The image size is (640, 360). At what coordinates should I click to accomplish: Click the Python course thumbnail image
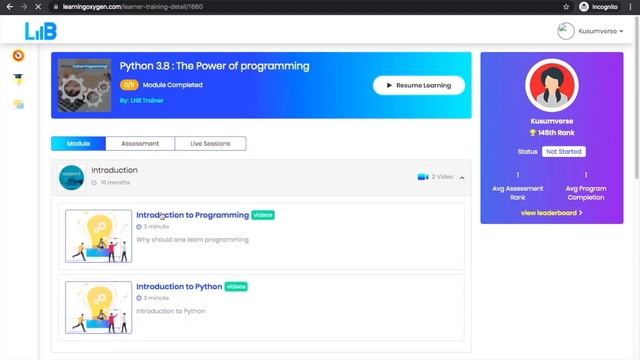point(84,85)
